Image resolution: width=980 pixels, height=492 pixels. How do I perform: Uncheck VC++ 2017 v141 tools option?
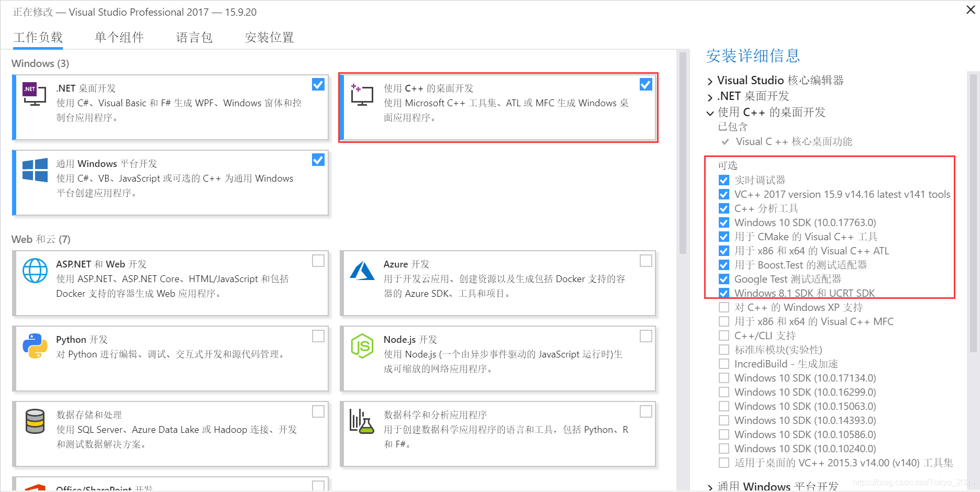[724, 194]
